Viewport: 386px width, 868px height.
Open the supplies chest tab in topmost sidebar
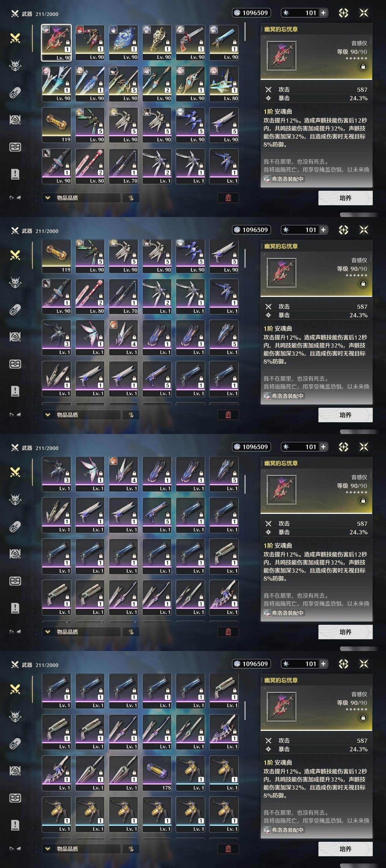coord(15,147)
